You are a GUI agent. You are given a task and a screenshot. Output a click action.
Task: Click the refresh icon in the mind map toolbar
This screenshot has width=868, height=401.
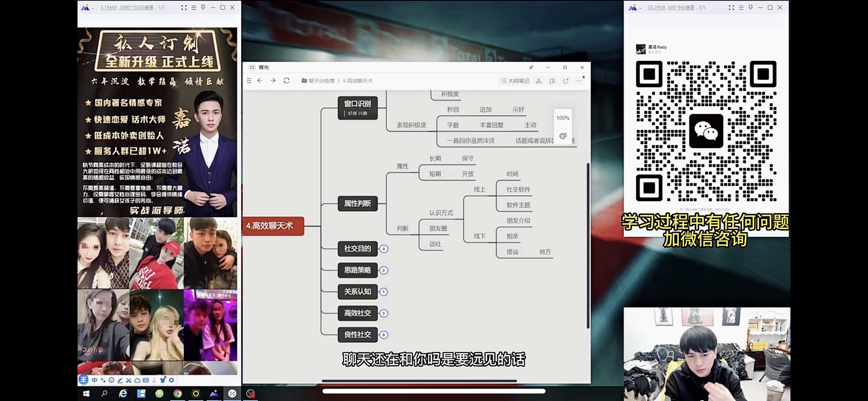click(x=286, y=81)
